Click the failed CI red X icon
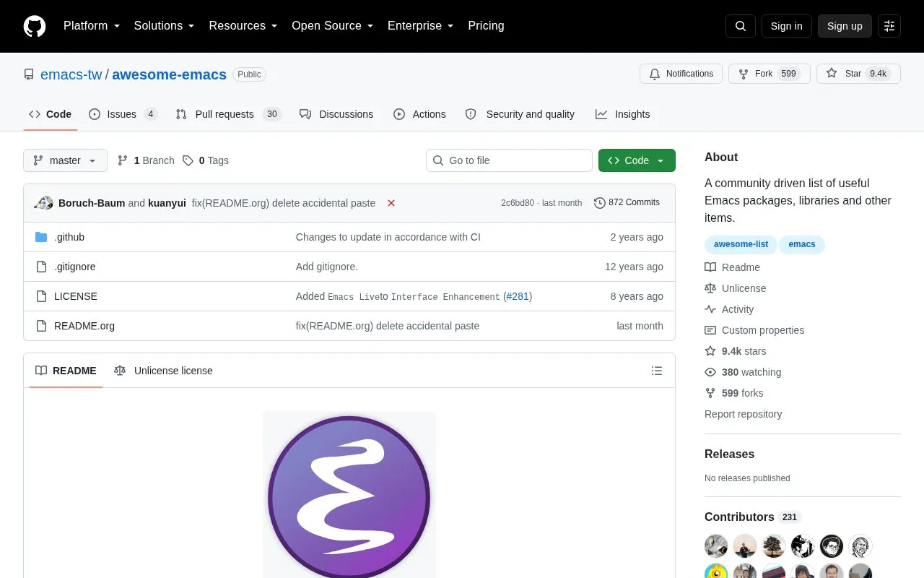 (391, 203)
